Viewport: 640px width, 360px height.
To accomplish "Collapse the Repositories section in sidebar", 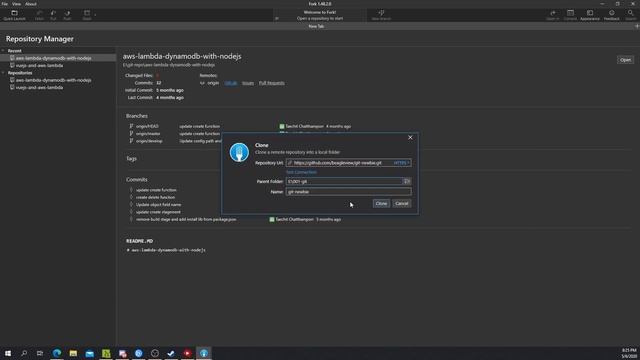I will click(3, 73).
